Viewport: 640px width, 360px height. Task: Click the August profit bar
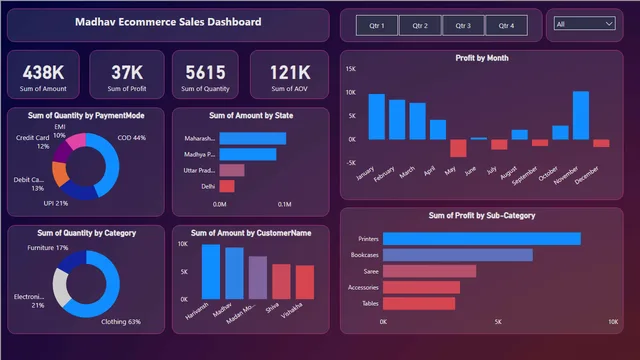click(520, 135)
